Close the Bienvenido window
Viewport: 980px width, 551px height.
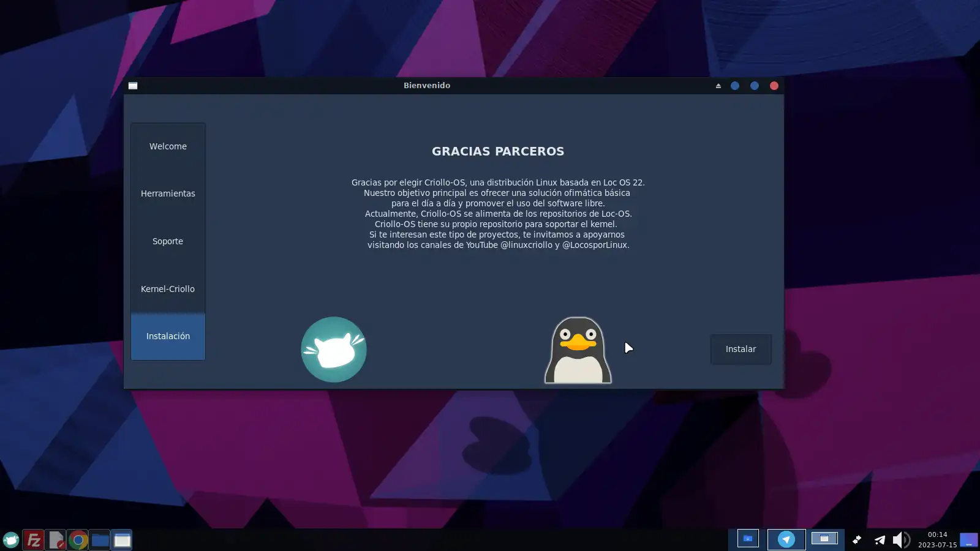click(774, 86)
